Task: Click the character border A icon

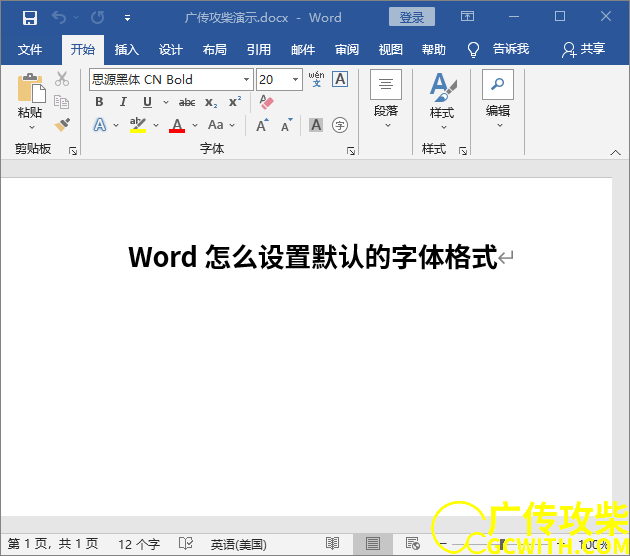Action: coord(340,79)
